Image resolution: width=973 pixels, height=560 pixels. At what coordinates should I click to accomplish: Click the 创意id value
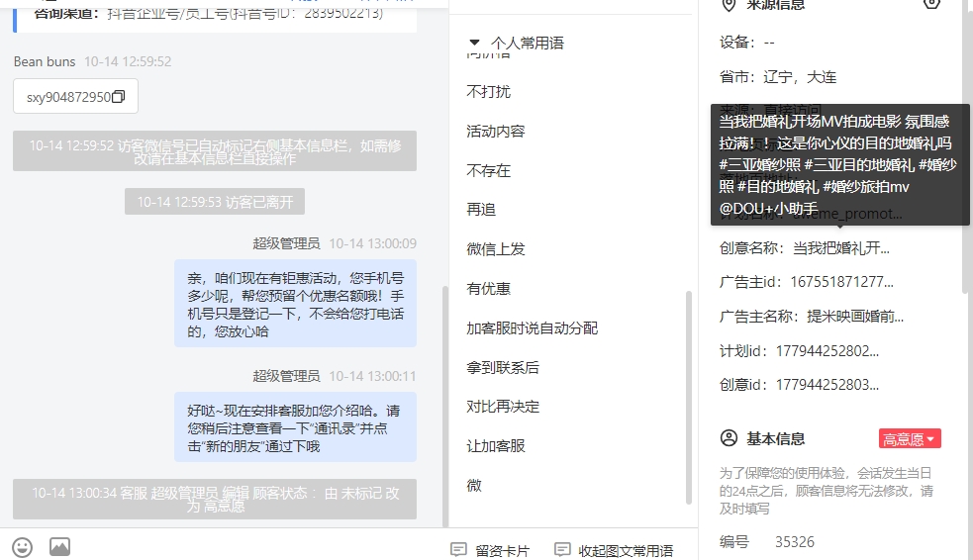tap(827, 385)
